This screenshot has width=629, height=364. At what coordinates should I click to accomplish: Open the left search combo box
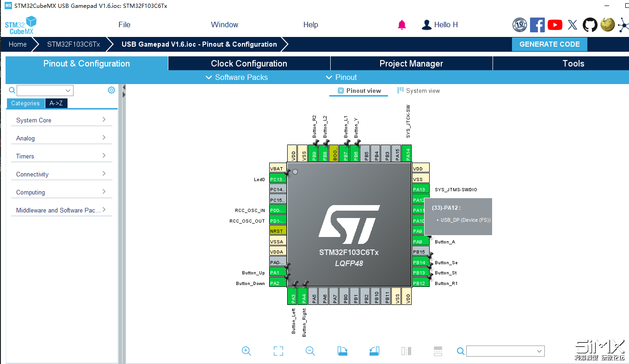[45, 91]
